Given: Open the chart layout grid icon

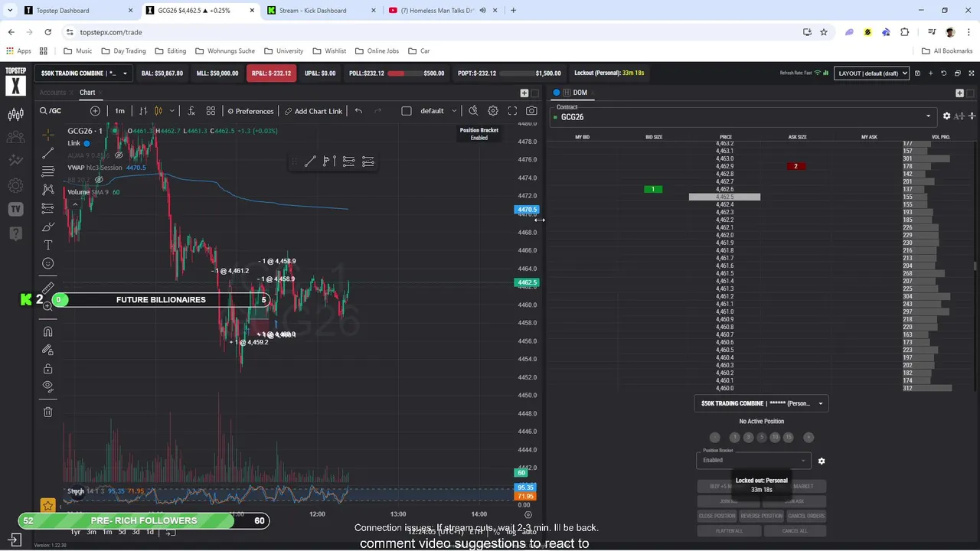Looking at the screenshot, I should (x=211, y=111).
